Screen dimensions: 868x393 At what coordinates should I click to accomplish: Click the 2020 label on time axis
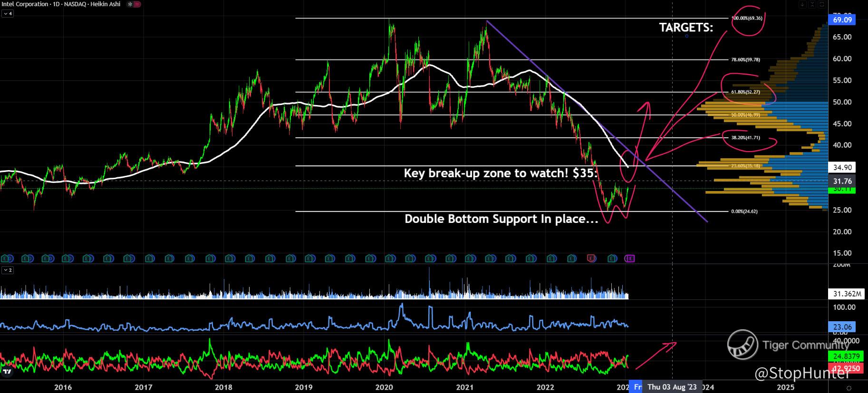385,387
